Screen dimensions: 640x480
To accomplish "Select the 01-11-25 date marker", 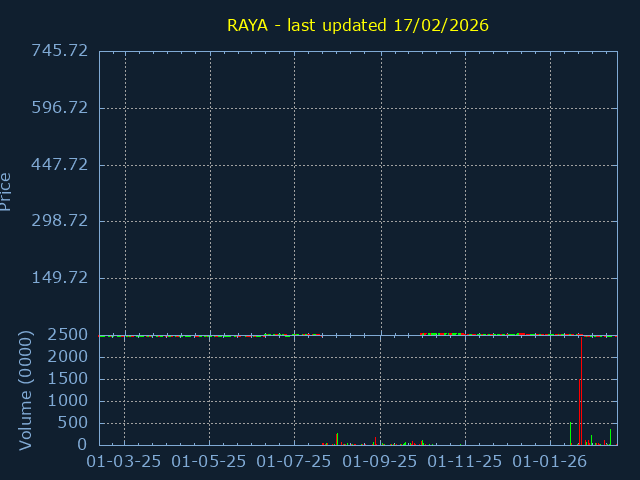I will (x=465, y=462).
